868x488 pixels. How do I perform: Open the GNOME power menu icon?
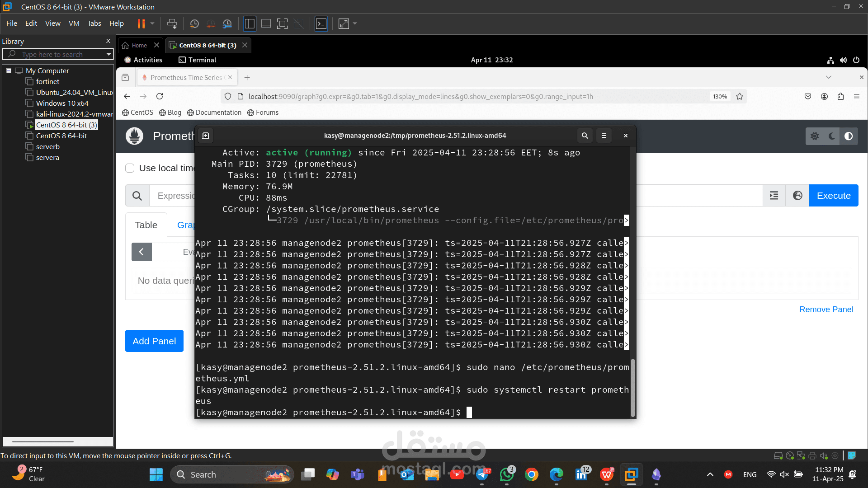click(x=856, y=60)
